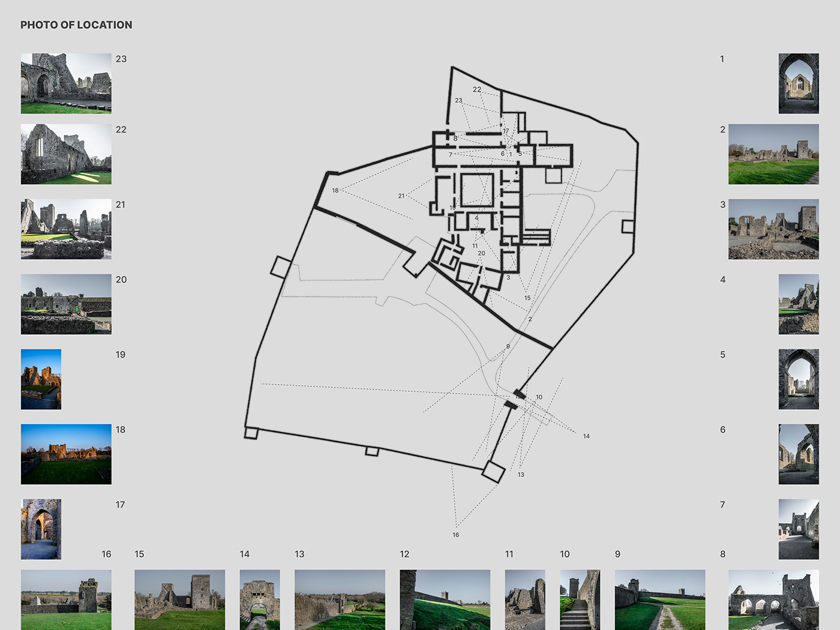Click the thumbnail for photo 21

coord(66,229)
